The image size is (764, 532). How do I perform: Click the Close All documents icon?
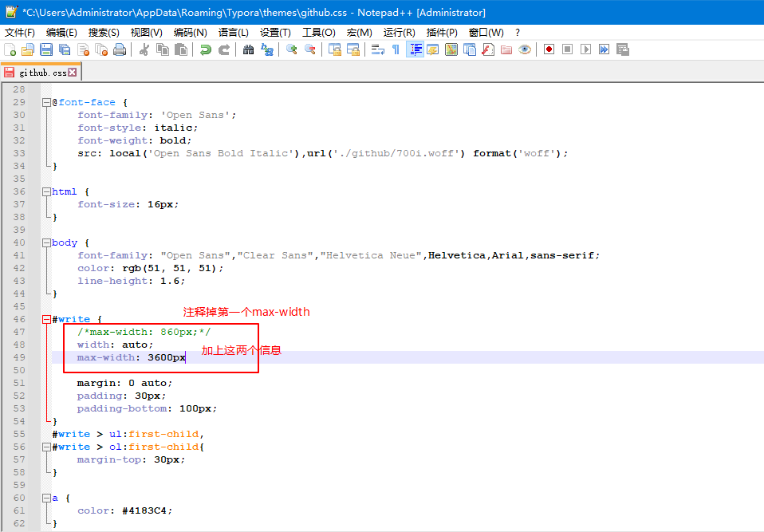tap(101, 49)
